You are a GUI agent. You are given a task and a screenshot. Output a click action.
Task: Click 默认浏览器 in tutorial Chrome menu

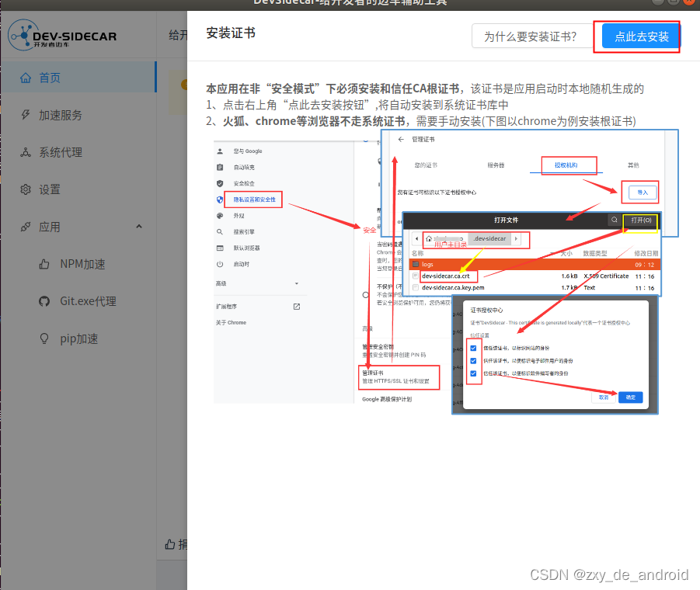[x=246, y=248]
